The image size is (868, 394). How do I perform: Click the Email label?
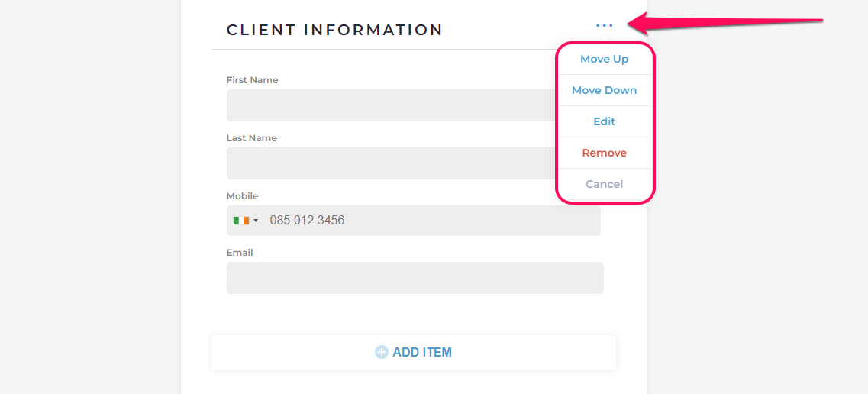pos(239,252)
